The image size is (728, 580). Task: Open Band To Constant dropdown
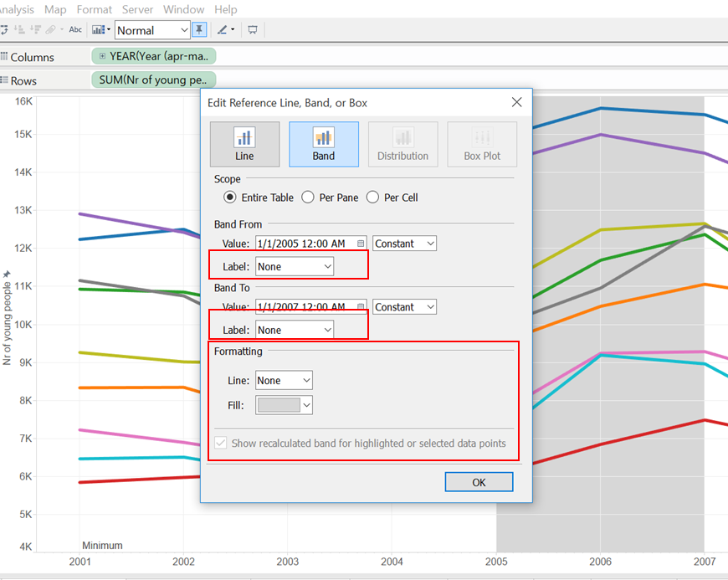(404, 307)
